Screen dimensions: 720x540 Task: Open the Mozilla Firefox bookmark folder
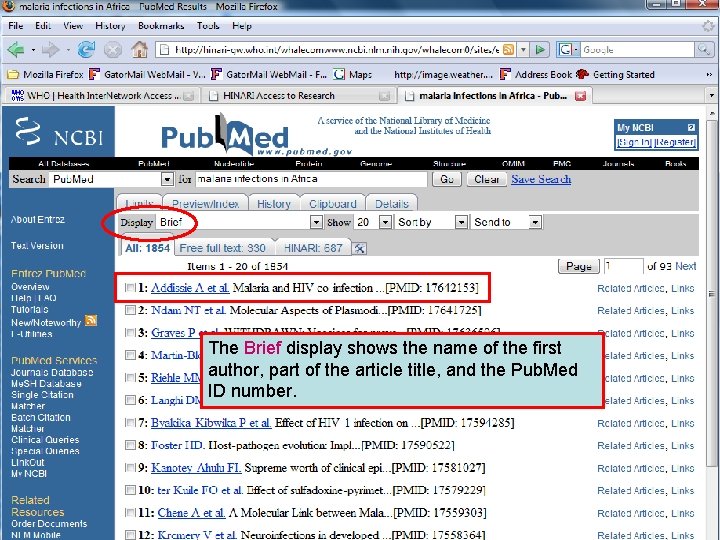pyautogui.click(x=45, y=74)
